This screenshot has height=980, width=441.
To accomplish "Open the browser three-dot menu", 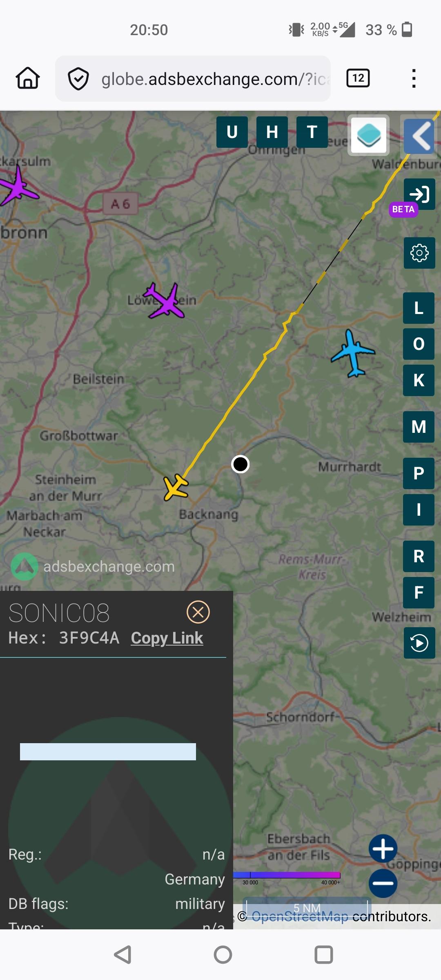I will (414, 78).
